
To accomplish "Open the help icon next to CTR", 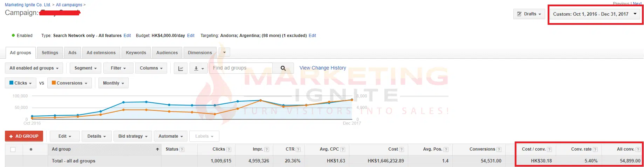I will coord(298,150).
